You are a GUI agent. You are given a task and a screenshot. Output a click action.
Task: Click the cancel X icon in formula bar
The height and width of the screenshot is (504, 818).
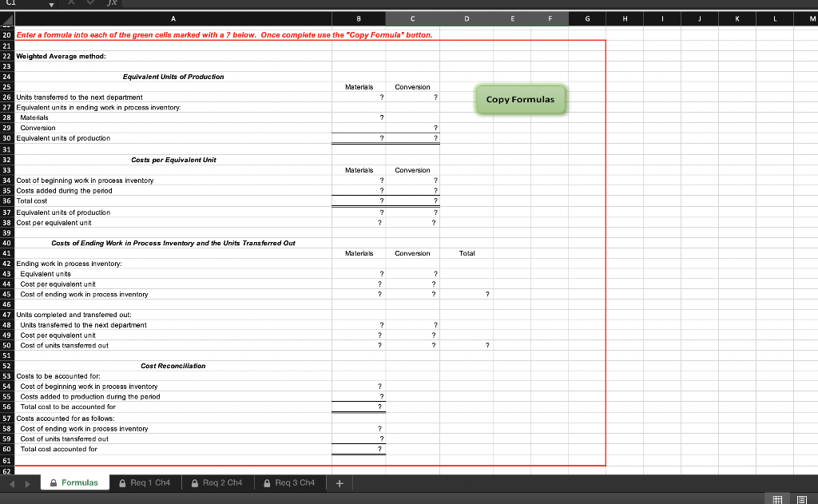click(x=72, y=3)
